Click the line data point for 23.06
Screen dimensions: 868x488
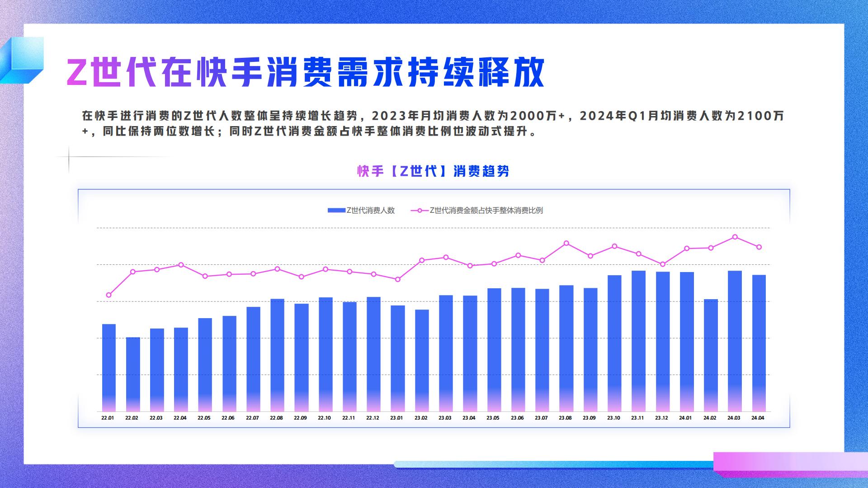(x=518, y=255)
